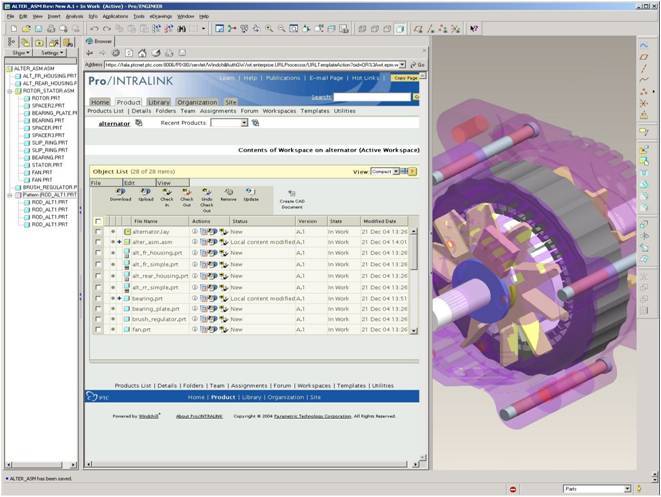Image resolution: width=661 pixels, height=497 pixels.
Task: Click the Download icon in Object List
Action: pyautogui.click(x=120, y=192)
